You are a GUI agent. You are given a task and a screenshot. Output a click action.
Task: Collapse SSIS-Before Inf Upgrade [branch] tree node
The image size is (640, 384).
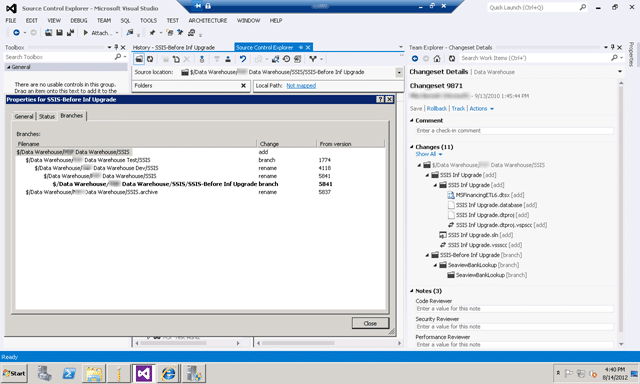pos(427,255)
